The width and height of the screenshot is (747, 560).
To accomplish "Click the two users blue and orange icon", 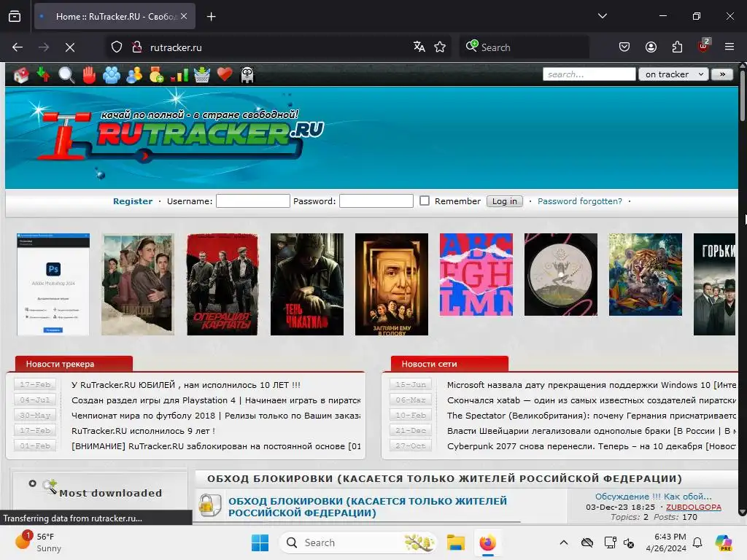I will click(134, 75).
